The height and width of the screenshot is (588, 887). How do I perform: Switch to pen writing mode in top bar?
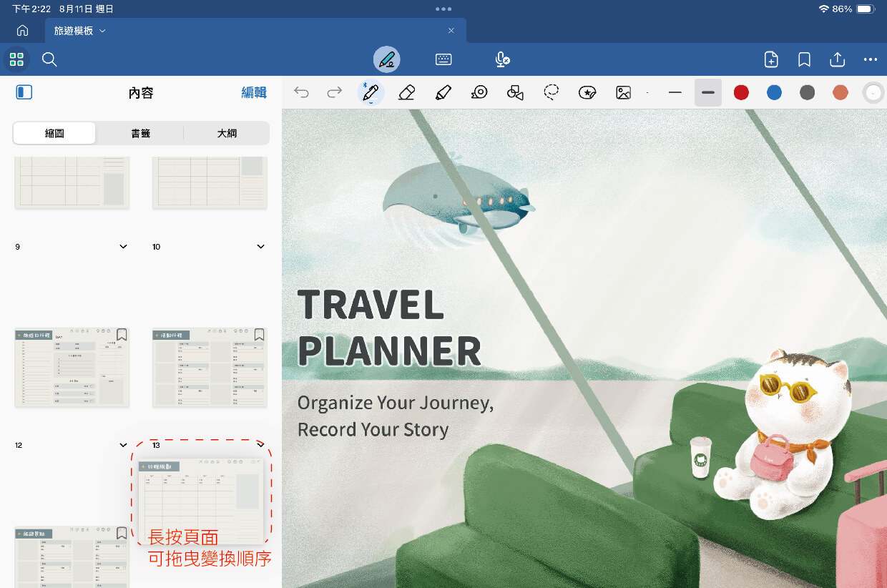(387, 59)
